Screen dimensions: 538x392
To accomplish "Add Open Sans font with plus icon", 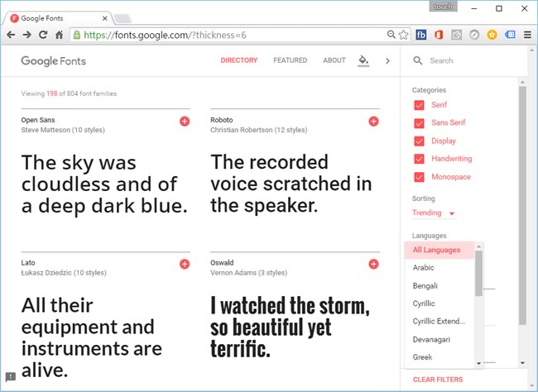I will click(x=185, y=121).
